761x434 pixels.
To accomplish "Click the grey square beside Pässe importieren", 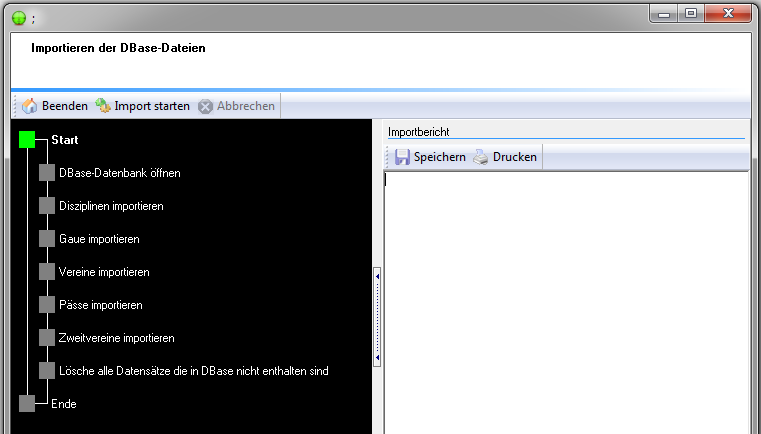I will pyautogui.click(x=47, y=305).
